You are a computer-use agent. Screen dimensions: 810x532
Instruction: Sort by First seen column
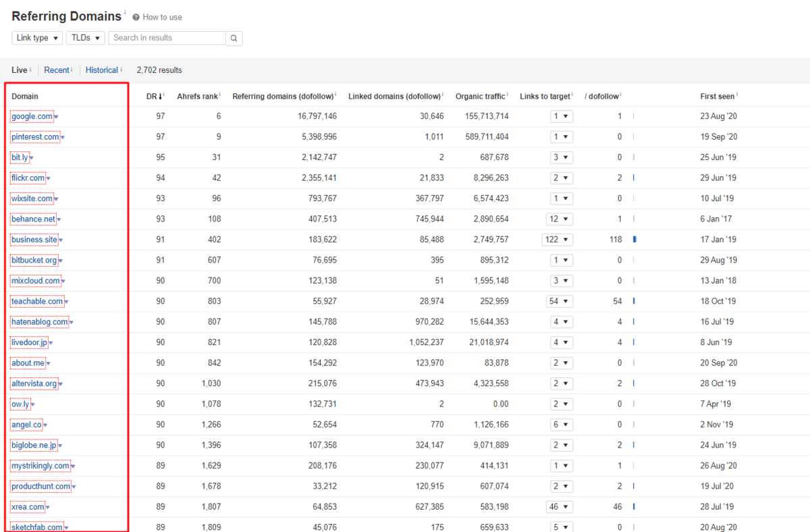718,97
